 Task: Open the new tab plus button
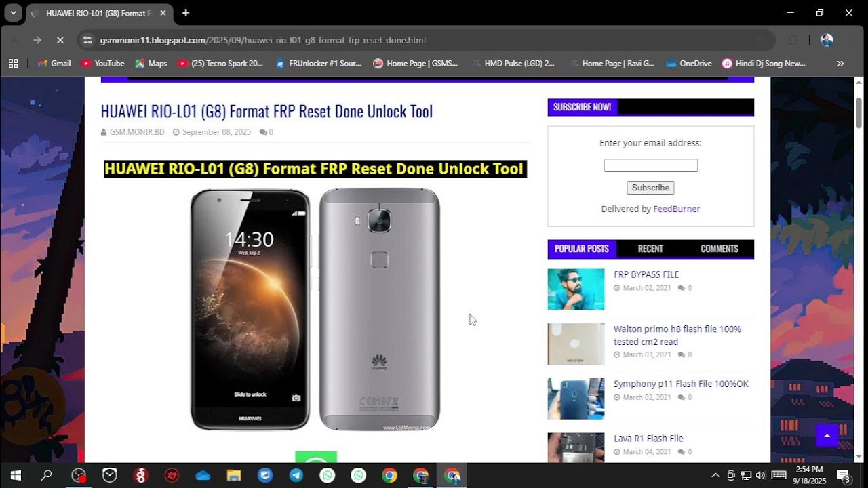coord(186,13)
